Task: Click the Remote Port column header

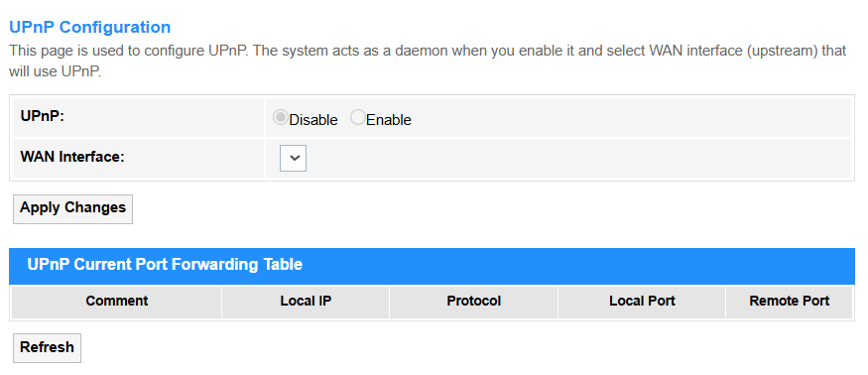Action: [790, 302]
